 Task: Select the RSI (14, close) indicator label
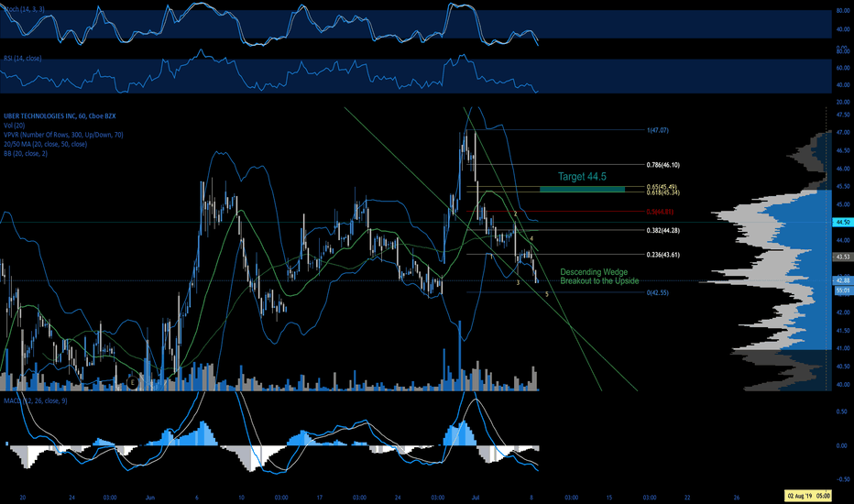[x=22, y=59]
